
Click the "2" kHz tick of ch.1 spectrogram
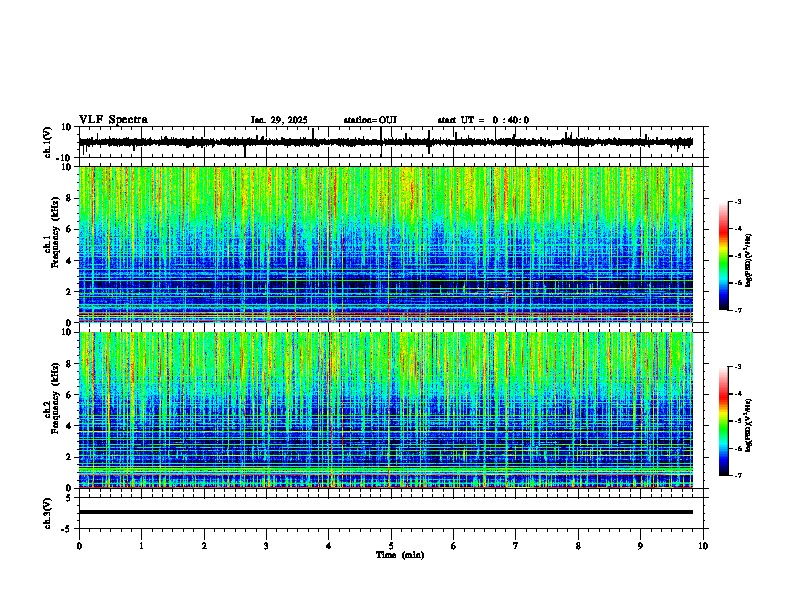click(x=69, y=291)
